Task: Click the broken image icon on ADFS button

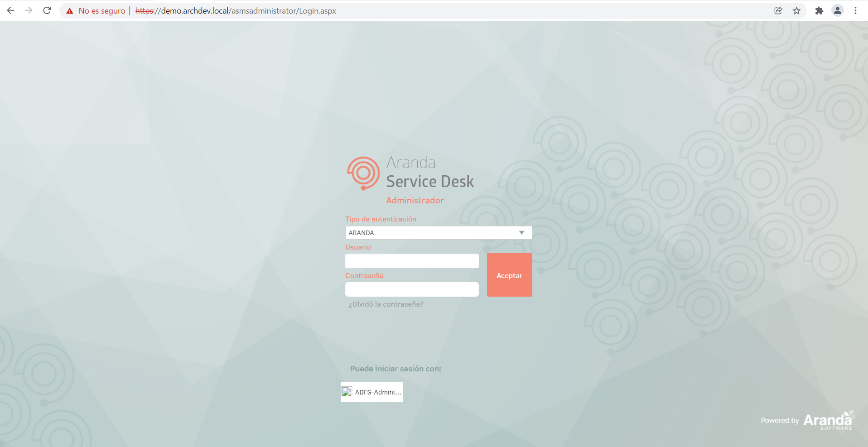Action: (x=347, y=392)
